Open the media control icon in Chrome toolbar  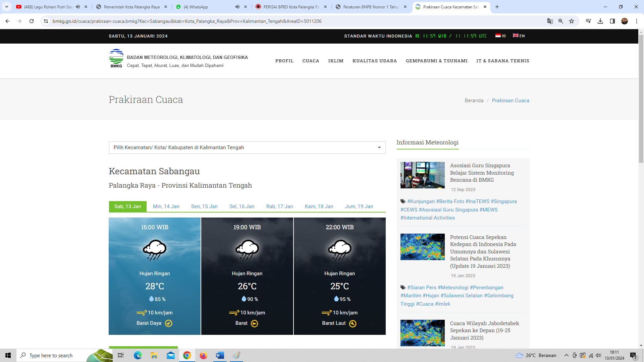(x=588, y=21)
